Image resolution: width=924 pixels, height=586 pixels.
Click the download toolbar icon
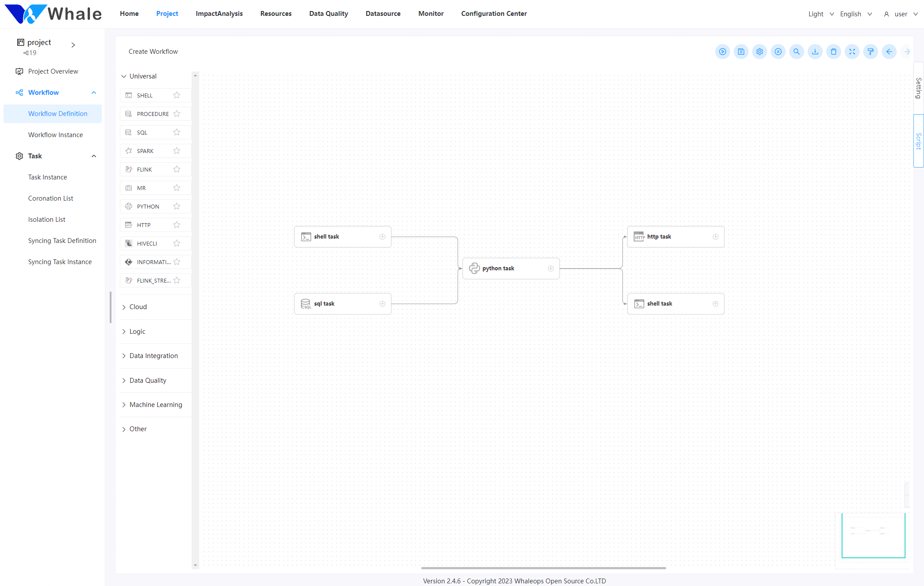[x=815, y=52]
